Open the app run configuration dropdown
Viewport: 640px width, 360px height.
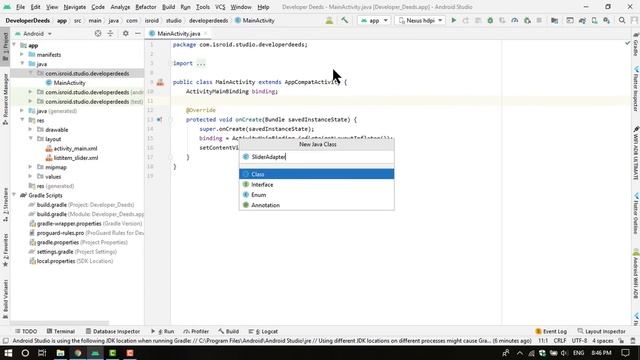pos(374,20)
